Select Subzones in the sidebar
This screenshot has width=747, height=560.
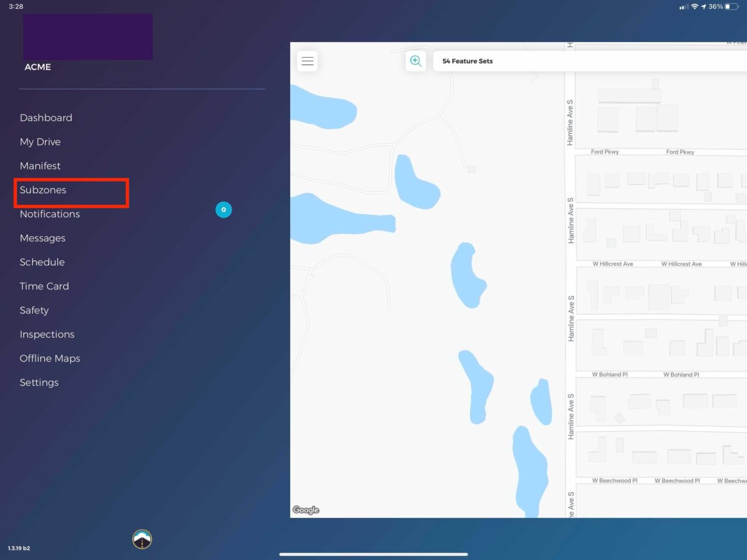[x=43, y=190]
